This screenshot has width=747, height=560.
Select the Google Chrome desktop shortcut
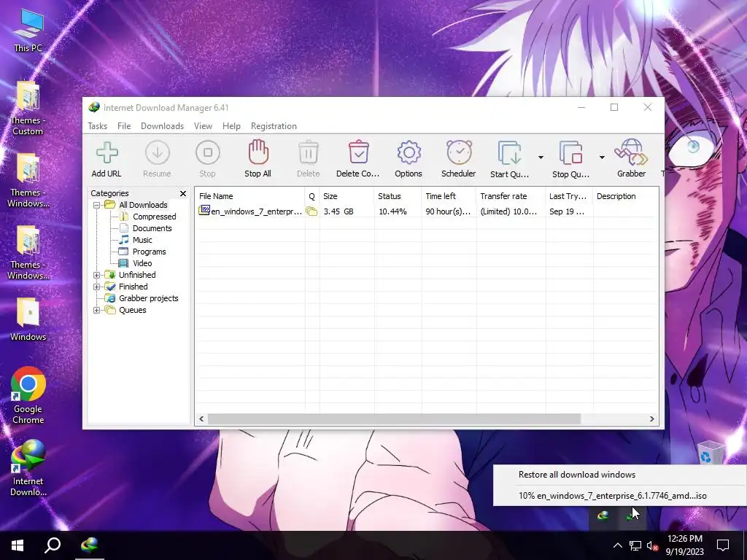click(28, 395)
